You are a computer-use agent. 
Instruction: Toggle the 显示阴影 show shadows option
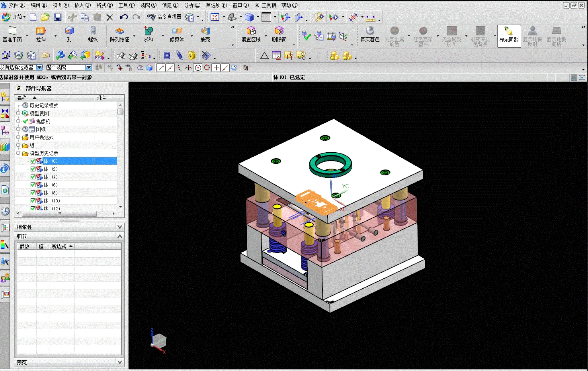[509, 36]
